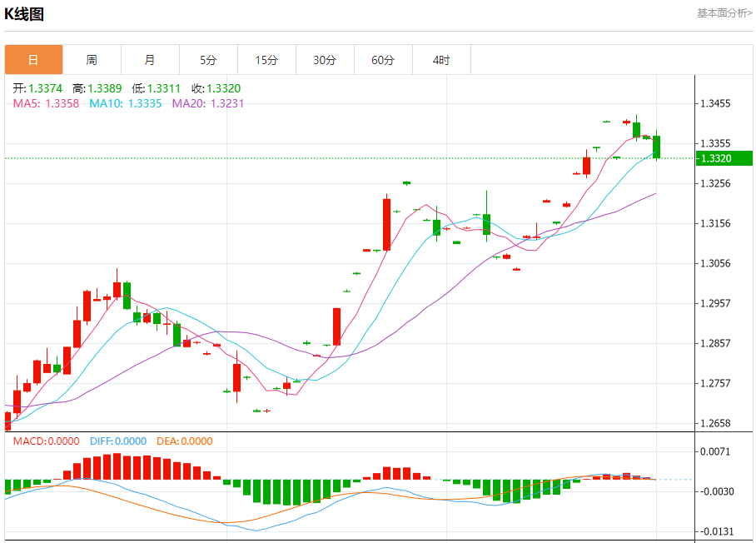756x543 pixels.
Task: Click the green 1.3320 current price tag
Action: coord(724,158)
